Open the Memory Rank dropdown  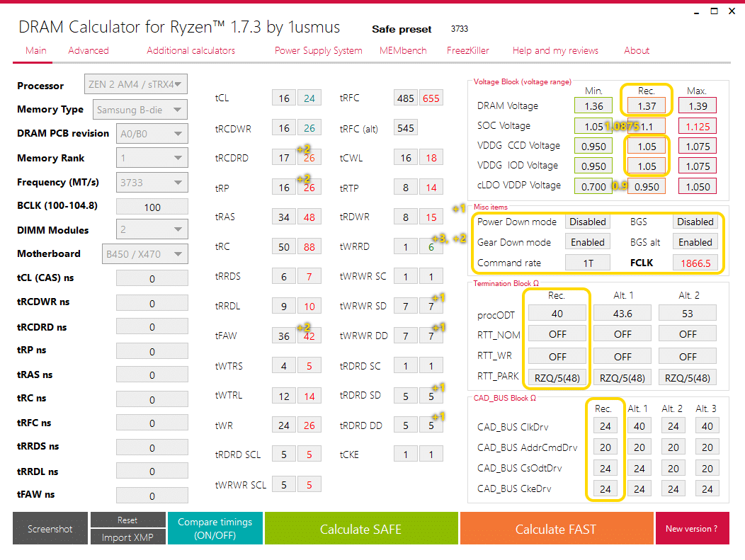pyautogui.click(x=152, y=158)
